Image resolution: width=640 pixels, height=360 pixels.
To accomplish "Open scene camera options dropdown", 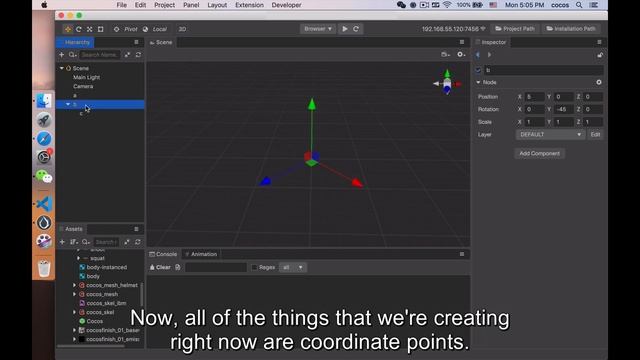I will [445, 54].
